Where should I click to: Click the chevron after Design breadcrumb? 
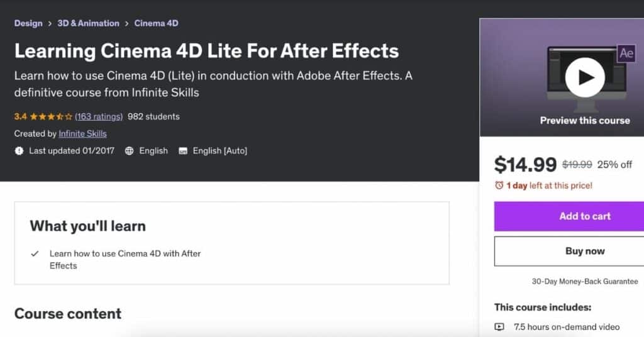coord(50,24)
